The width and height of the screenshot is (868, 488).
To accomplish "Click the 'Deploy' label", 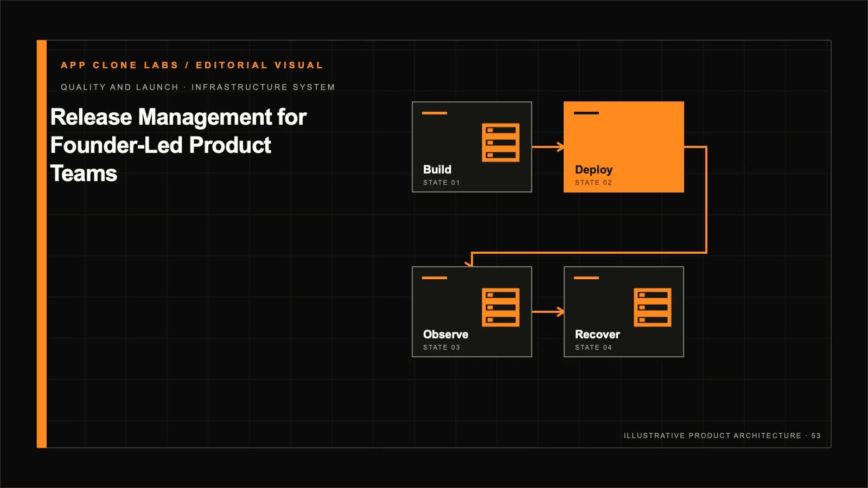I will [x=593, y=170].
